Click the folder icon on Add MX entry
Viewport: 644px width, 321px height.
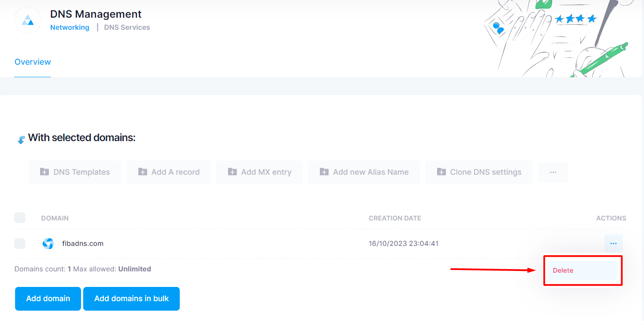[x=232, y=172]
